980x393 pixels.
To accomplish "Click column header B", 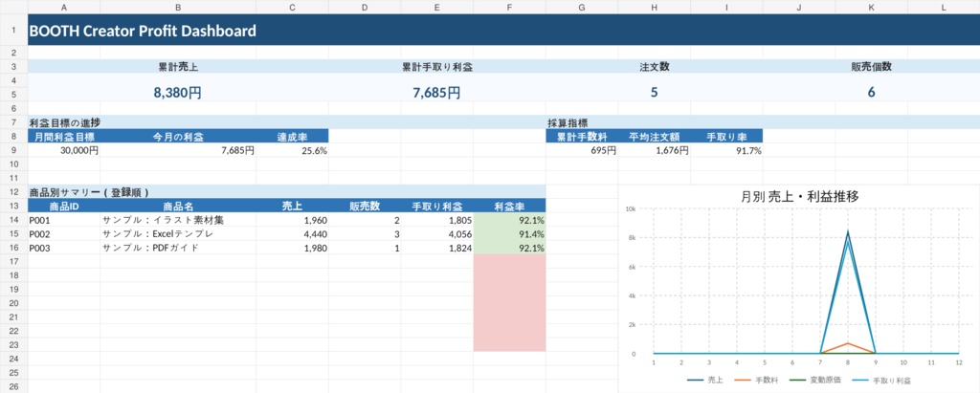I will tap(178, 7).
